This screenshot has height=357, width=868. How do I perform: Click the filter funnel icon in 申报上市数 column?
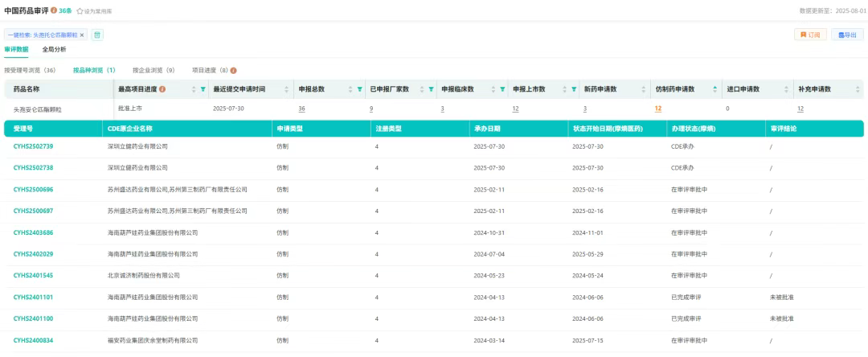point(574,89)
